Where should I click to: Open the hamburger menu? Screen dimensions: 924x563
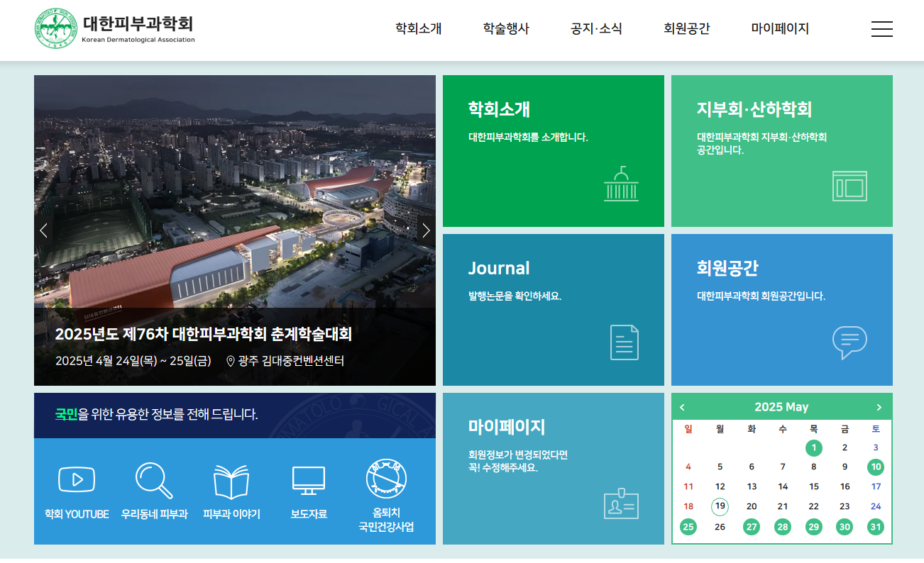(882, 29)
